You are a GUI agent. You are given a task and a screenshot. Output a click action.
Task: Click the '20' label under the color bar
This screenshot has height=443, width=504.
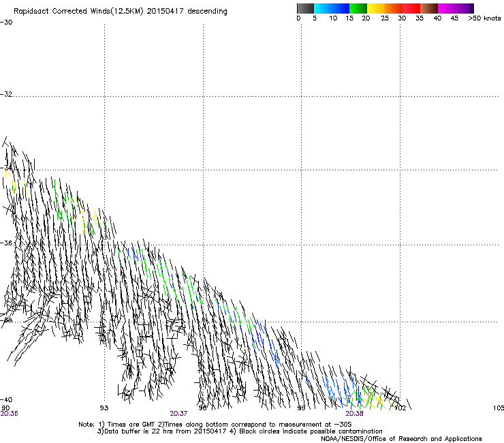coord(366,18)
